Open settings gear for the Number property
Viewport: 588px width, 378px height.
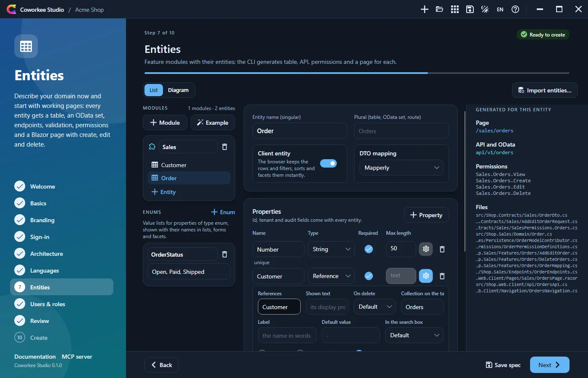[x=426, y=249]
